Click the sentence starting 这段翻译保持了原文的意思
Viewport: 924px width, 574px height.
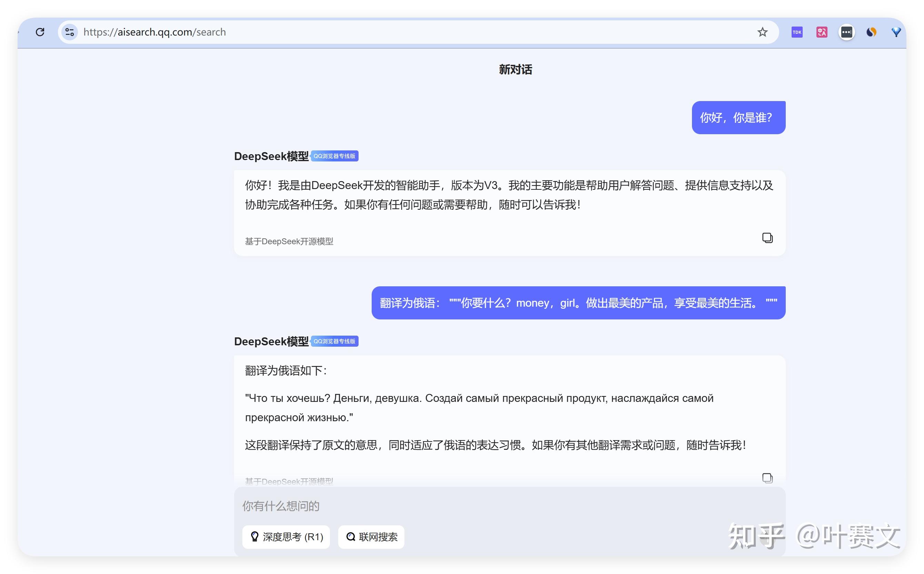click(495, 445)
